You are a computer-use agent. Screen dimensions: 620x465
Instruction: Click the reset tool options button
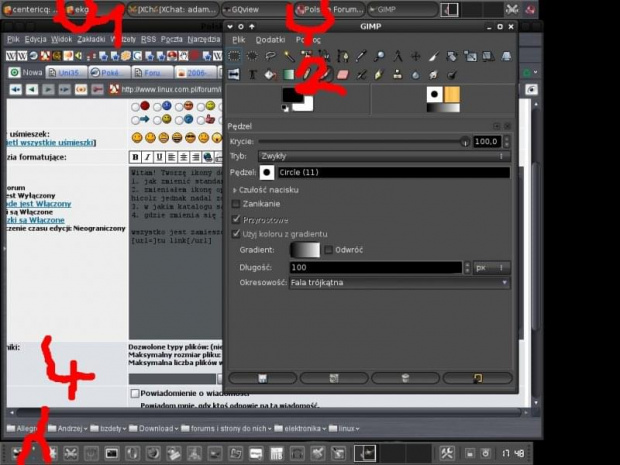[478, 378]
